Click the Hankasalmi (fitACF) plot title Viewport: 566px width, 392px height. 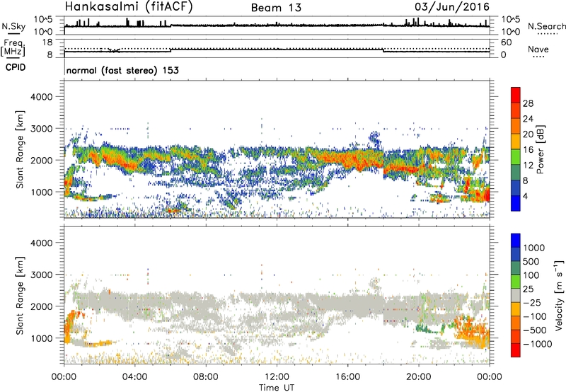[129, 7]
